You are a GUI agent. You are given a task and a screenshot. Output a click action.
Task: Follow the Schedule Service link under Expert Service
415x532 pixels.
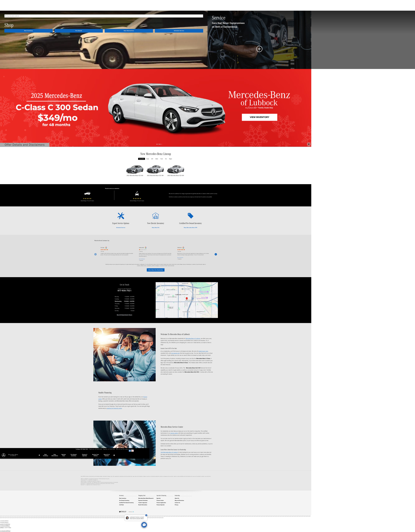121,227
